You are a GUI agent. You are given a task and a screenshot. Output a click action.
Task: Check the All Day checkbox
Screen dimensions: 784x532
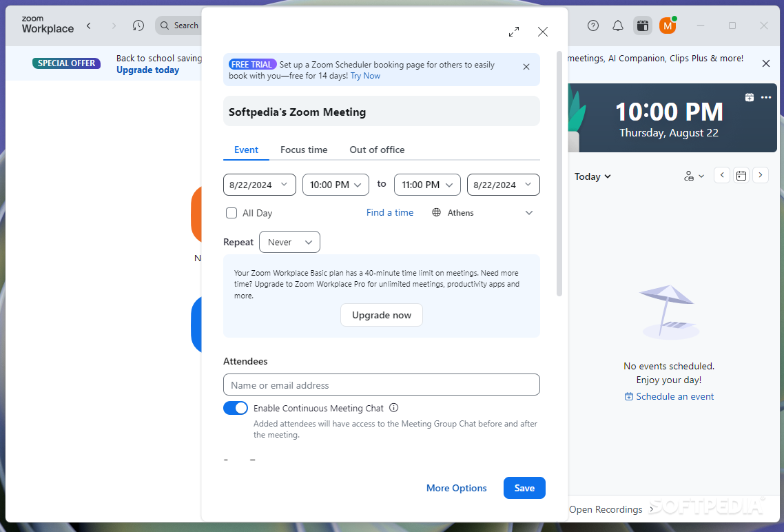click(x=231, y=213)
